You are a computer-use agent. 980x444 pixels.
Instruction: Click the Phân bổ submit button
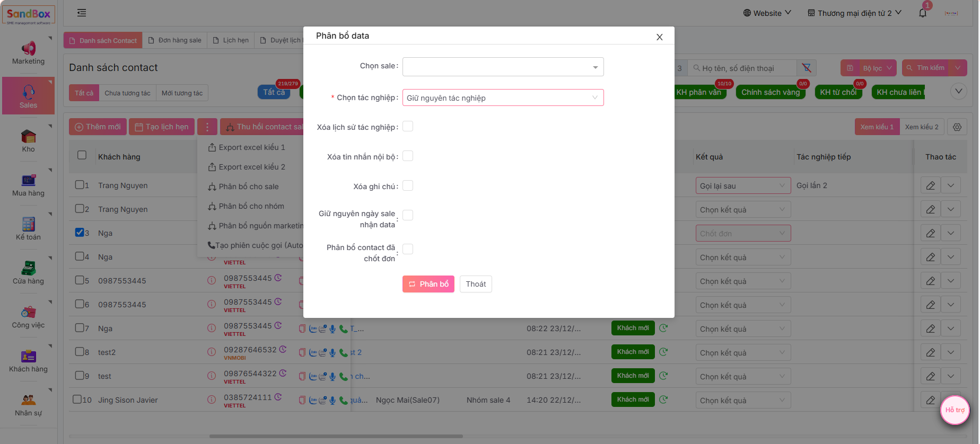[428, 284]
